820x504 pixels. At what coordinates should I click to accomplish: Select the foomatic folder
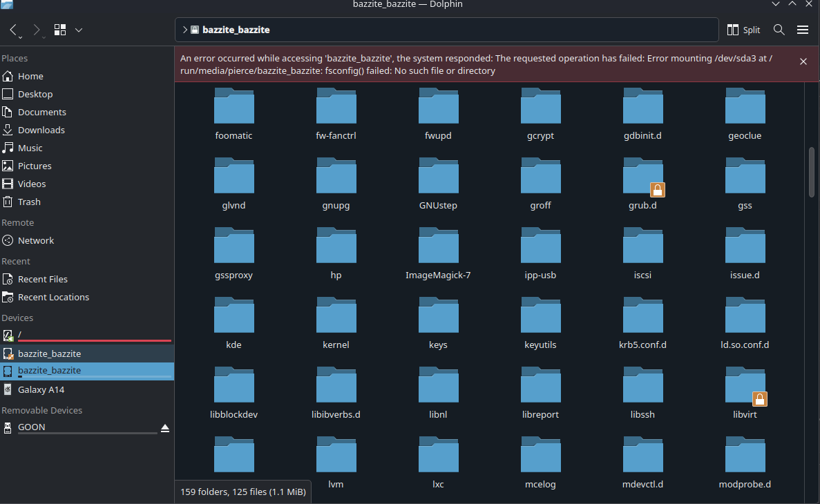[x=233, y=114]
